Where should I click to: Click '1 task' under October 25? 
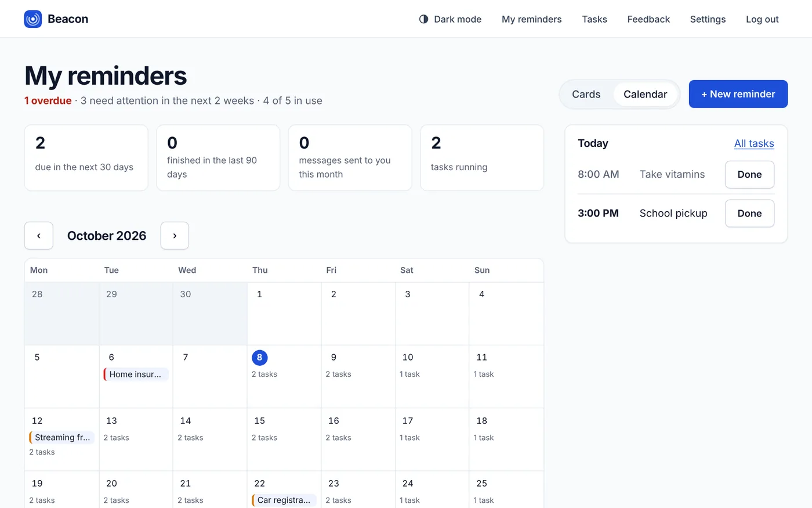click(x=484, y=500)
